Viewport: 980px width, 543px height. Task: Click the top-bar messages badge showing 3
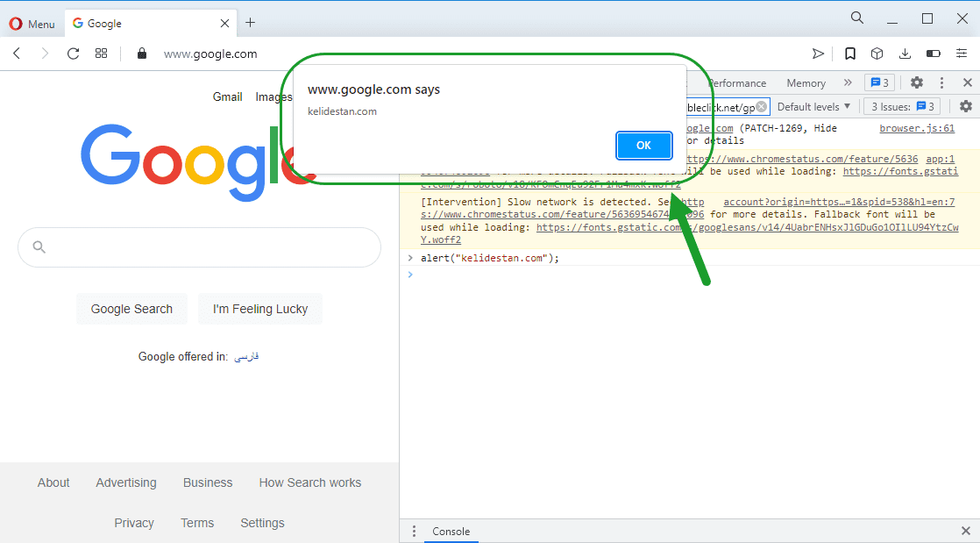(x=879, y=82)
